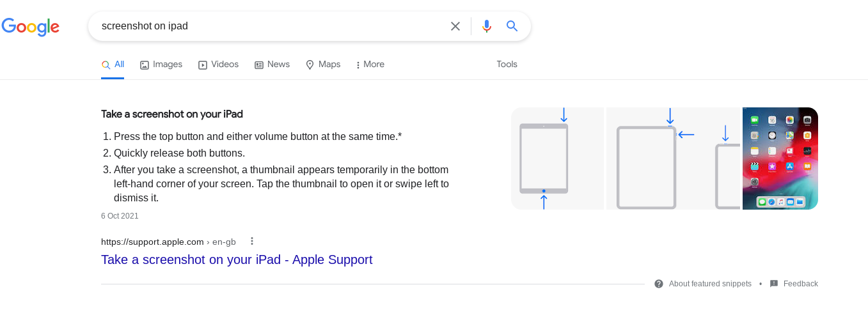Switch to the Images tab
This screenshot has height=310, width=868.
click(161, 65)
